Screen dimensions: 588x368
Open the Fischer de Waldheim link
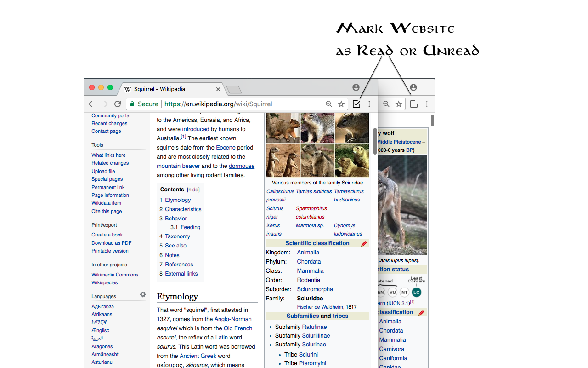point(320,307)
